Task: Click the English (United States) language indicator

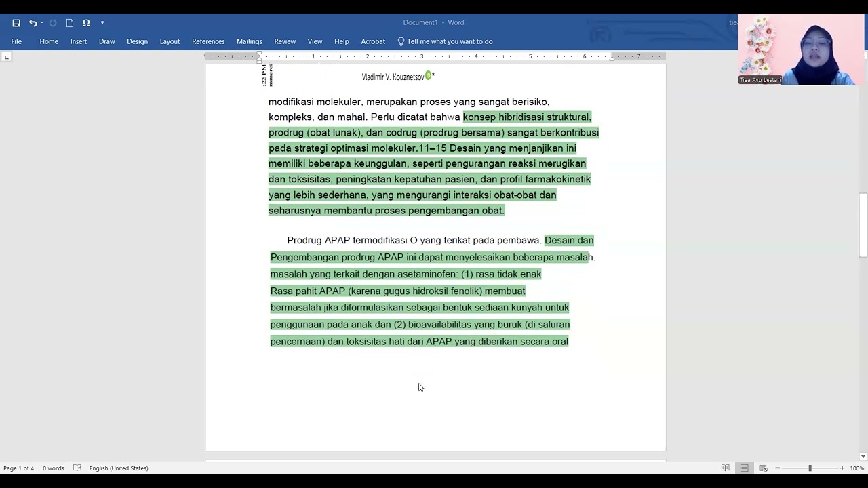Action: tap(119, 468)
